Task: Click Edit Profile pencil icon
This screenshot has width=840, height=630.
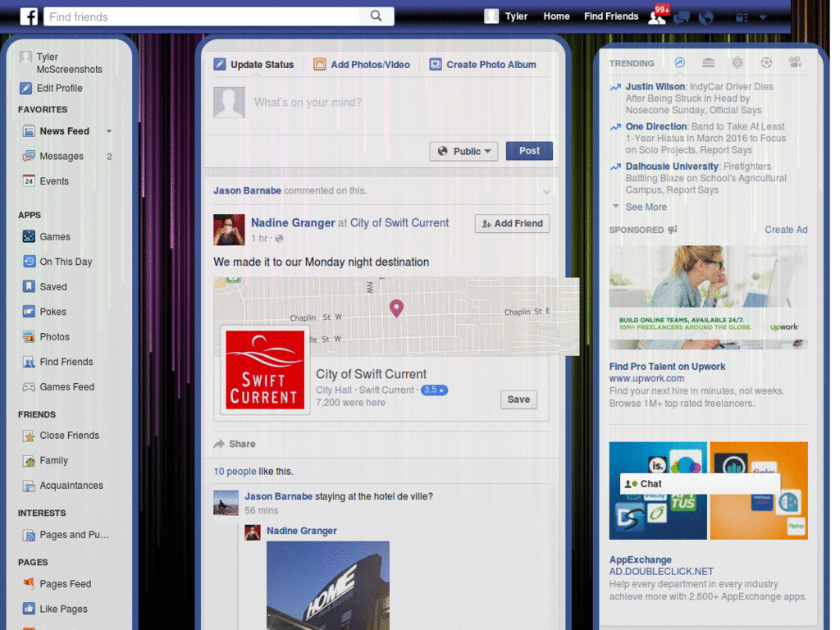Action: pos(25,88)
